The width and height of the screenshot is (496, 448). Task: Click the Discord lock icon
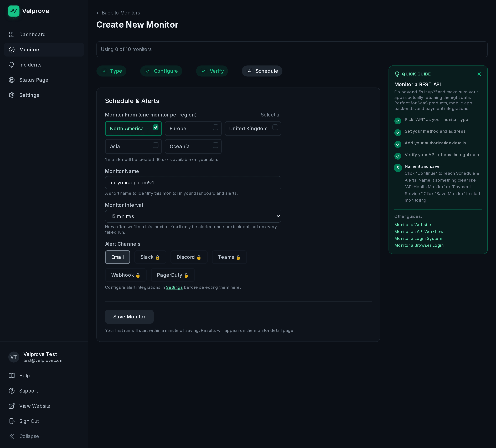click(x=199, y=257)
